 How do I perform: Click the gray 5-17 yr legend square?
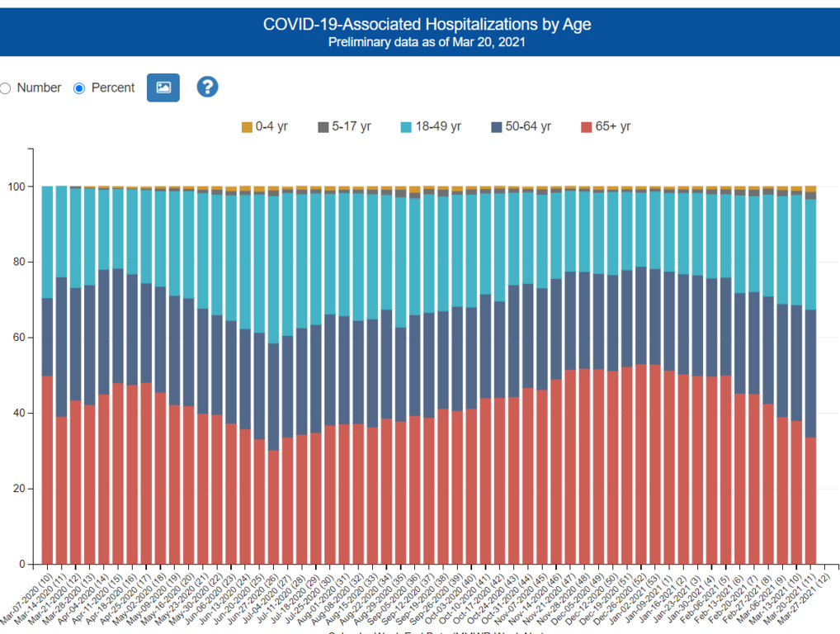click(x=323, y=127)
